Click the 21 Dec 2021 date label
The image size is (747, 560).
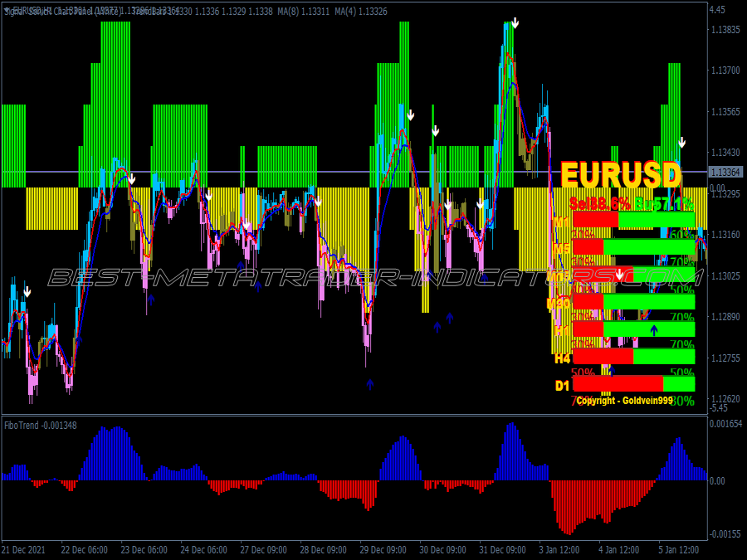point(24,550)
